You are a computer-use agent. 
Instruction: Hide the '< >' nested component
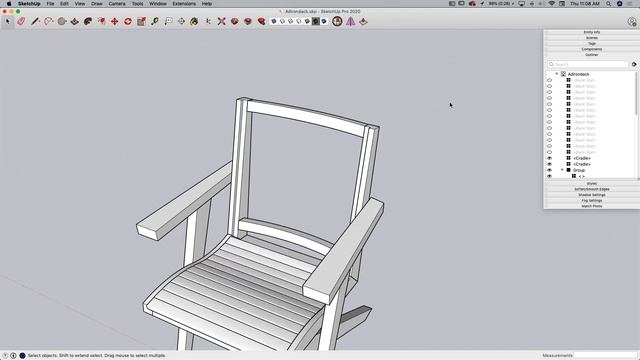click(549, 176)
